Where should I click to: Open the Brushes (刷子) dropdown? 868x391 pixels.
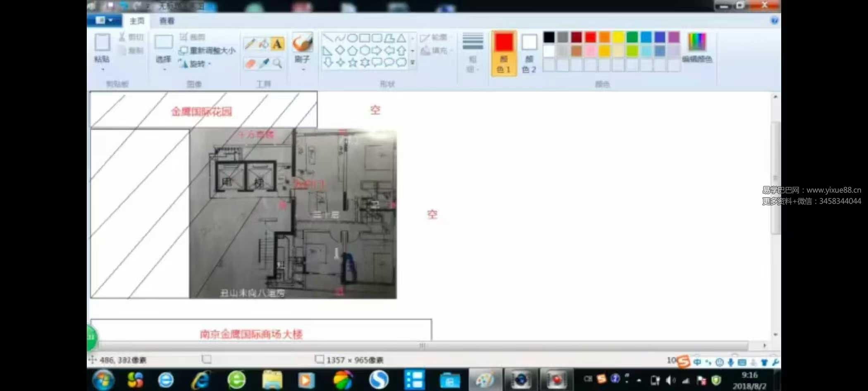[303, 69]
